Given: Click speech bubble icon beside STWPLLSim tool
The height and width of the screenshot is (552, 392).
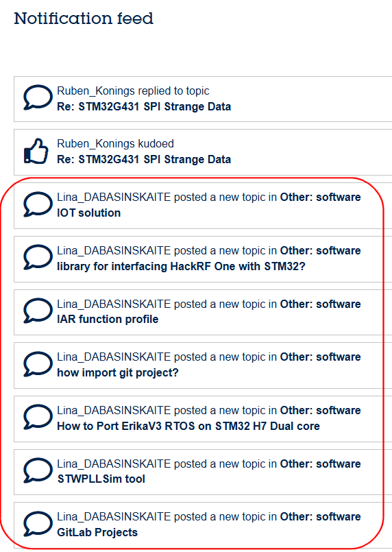Looking at the screenshot, I should (x=38, y=470).
